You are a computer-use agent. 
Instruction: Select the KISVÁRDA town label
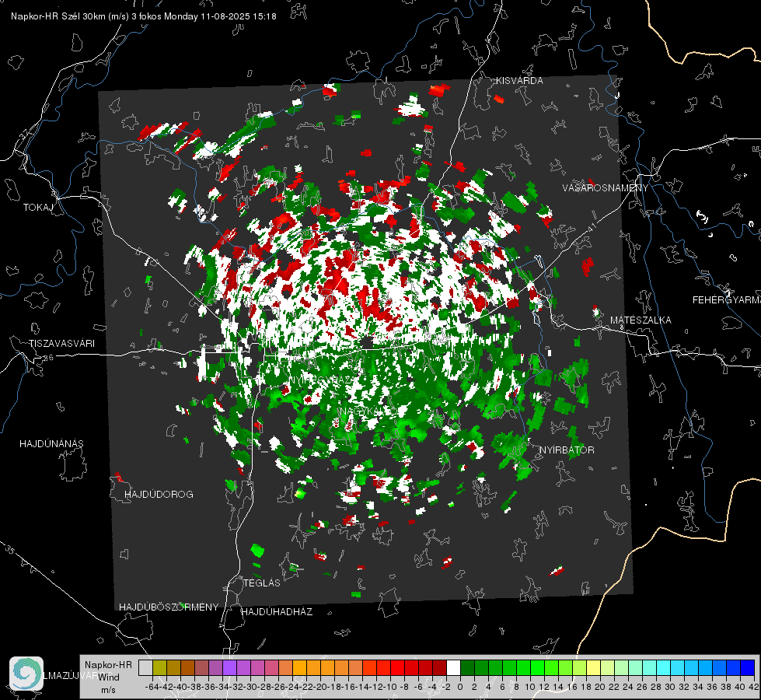[x=519, y=81]
